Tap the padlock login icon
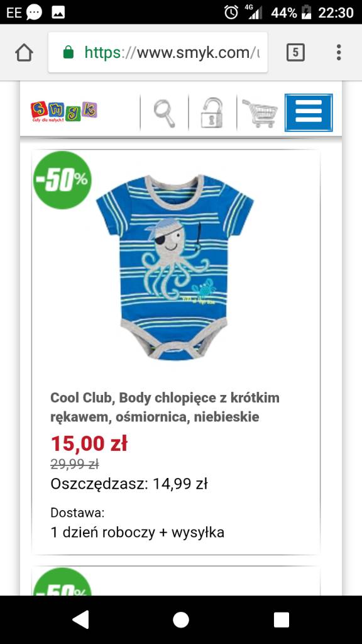This screenshot has height=644, width=362. click(x=212, y=113)
